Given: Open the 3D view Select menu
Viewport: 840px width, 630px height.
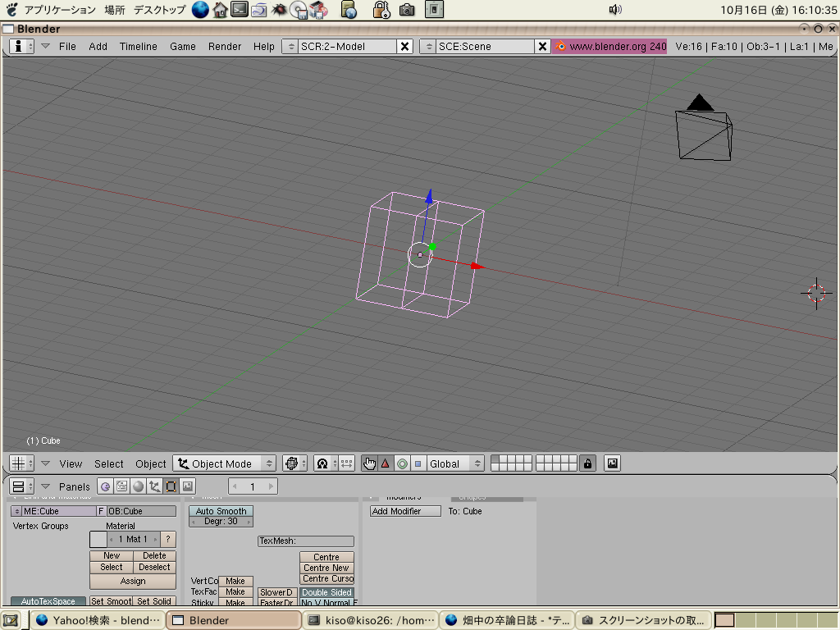Looking at the screenshot, I should (x=109, y=464).
